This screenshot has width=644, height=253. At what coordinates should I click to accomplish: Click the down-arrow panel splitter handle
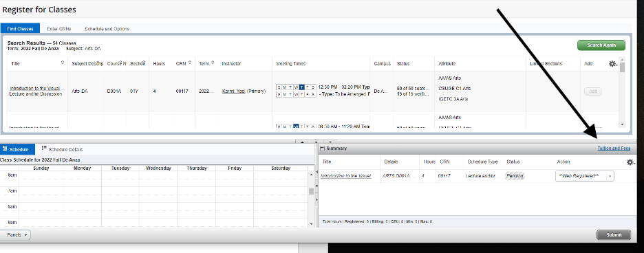(316, 142)
